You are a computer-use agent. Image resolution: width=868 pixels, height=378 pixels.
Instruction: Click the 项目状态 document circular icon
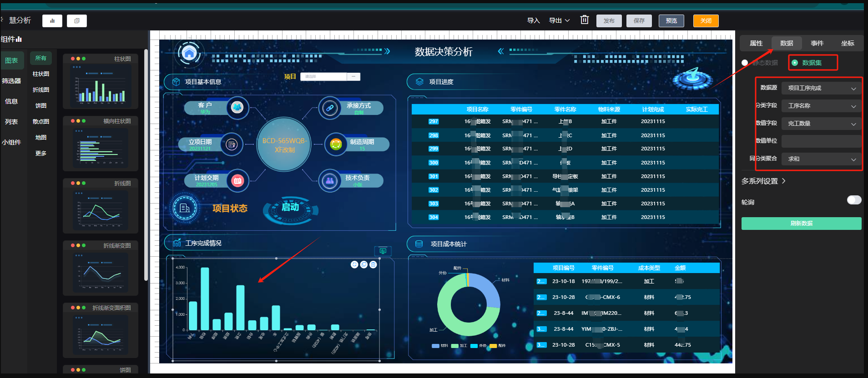coord(185,208)
